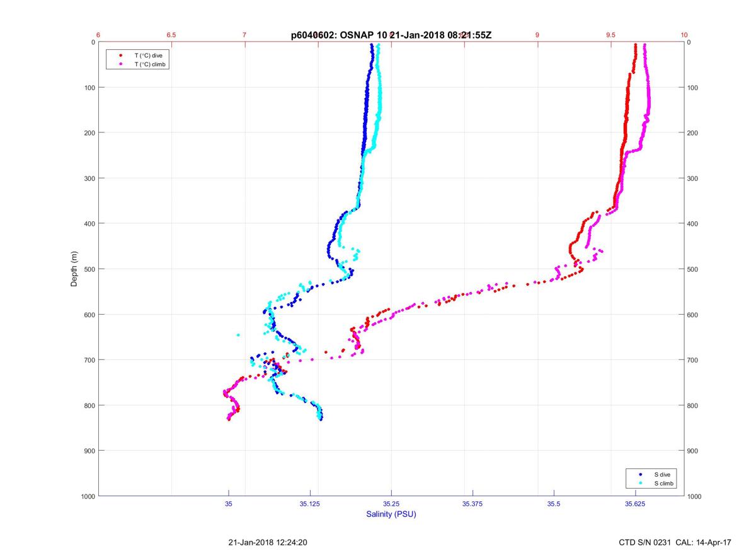This screenshot has width=756, height=558.
Task: Click temperature tick label "10" on top axis
Action: click(684, 35)
